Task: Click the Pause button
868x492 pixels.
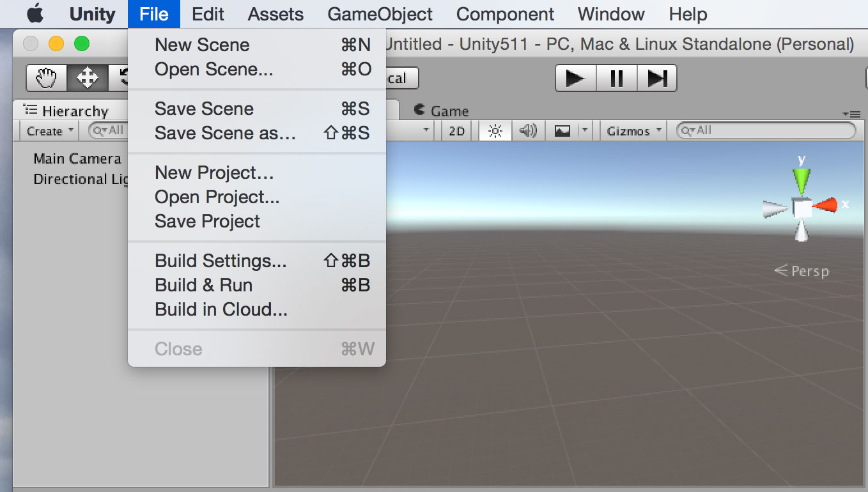Action: pyautogui.click(x=616, y=79)
